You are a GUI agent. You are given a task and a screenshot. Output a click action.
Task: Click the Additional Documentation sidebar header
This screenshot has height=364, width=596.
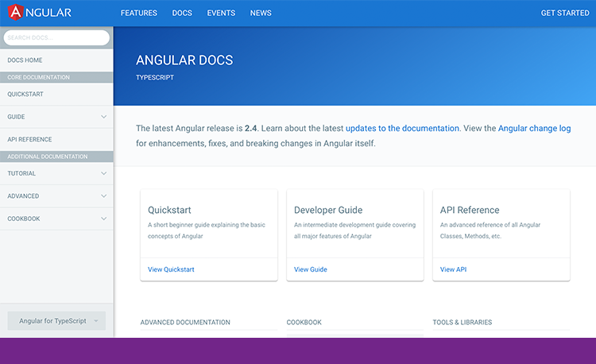pyautogui.click(x=56, y=157)
